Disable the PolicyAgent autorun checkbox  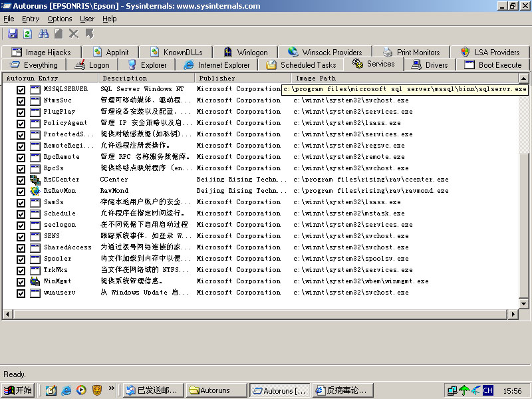21,124
